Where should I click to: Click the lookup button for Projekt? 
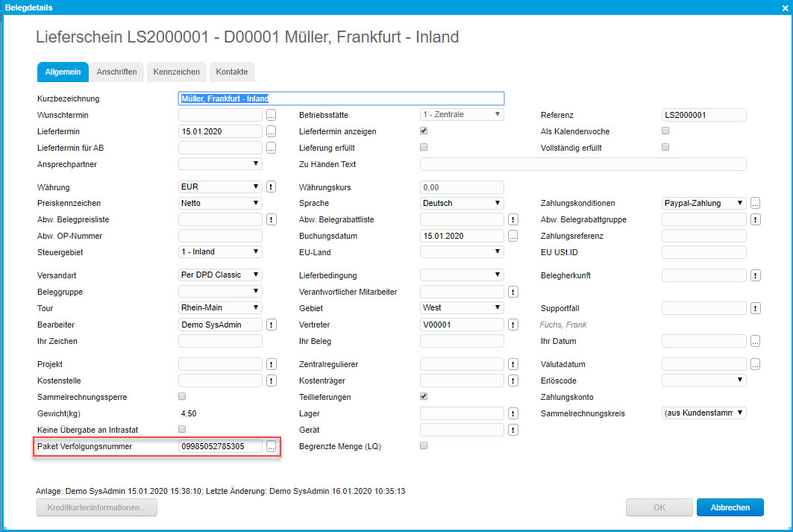(x=271, y=364)
